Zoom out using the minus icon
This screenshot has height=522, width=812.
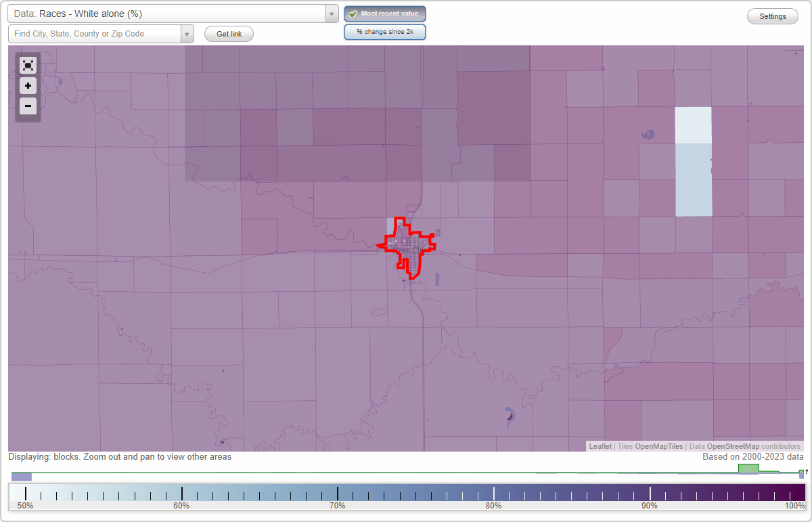(x=28, y=106)
